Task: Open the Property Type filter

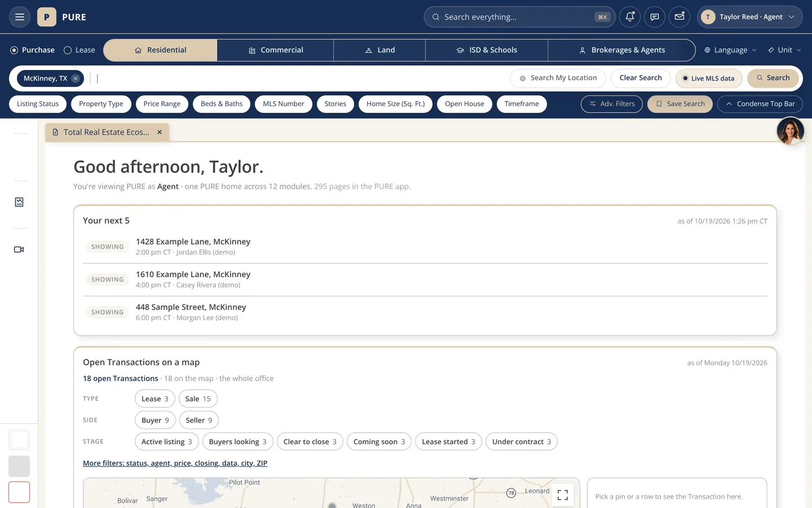Action: coord(101,104)
